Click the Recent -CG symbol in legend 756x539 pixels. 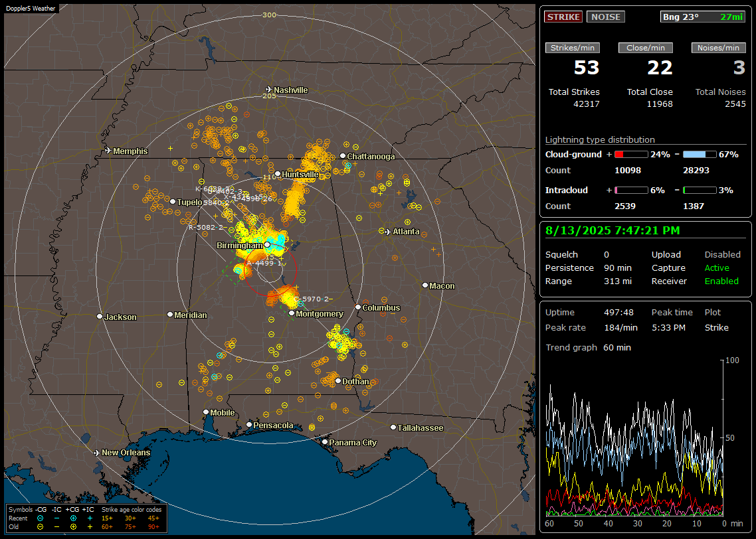[40, 518]
